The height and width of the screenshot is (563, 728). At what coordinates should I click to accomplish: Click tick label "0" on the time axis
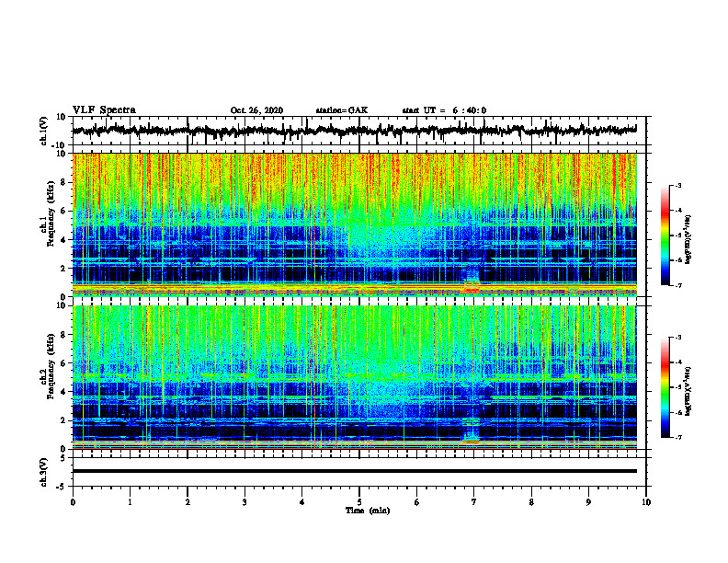click(73, 502)
